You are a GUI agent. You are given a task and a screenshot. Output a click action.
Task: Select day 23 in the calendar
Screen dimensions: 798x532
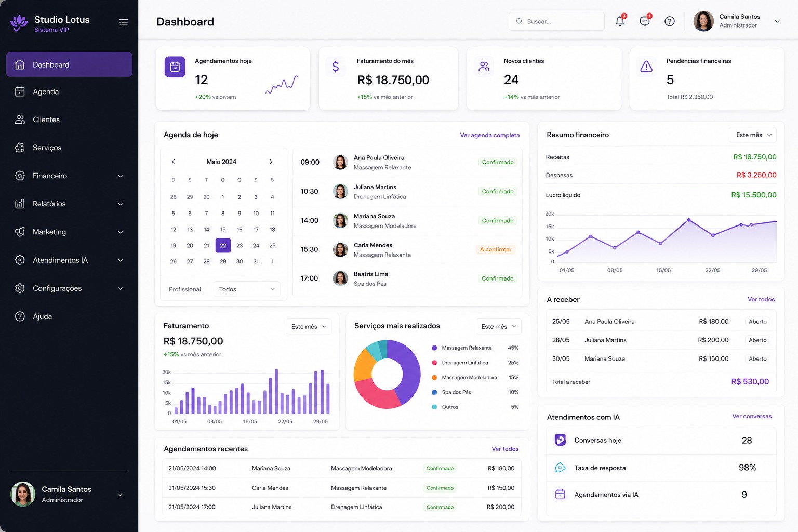click(x=240, y=246)
